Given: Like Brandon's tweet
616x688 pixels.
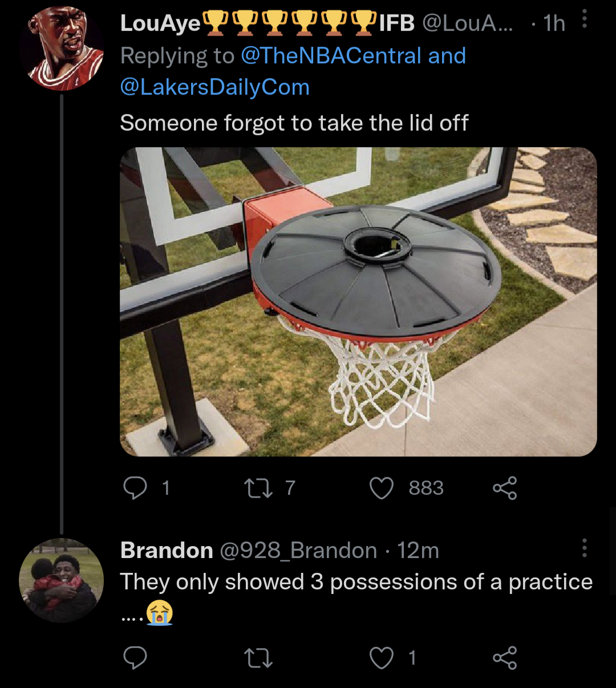Looking at the screenshot, I should [382, 658].
